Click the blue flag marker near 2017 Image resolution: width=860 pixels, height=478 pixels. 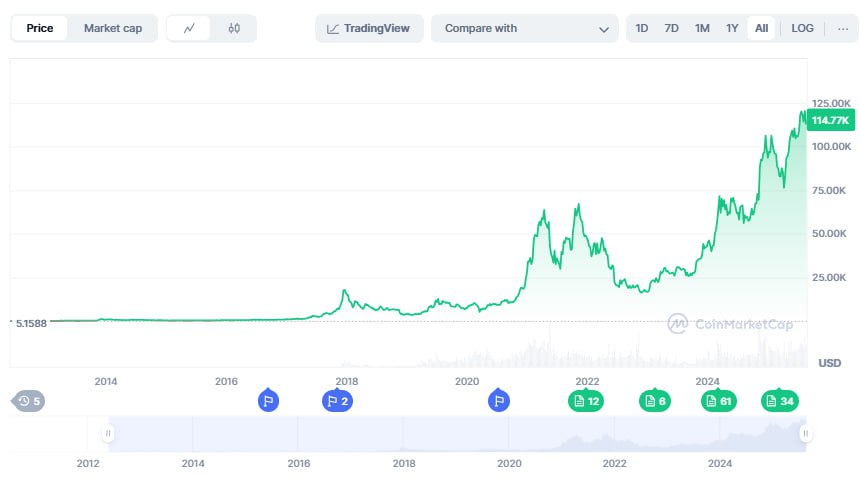point(267,401)
